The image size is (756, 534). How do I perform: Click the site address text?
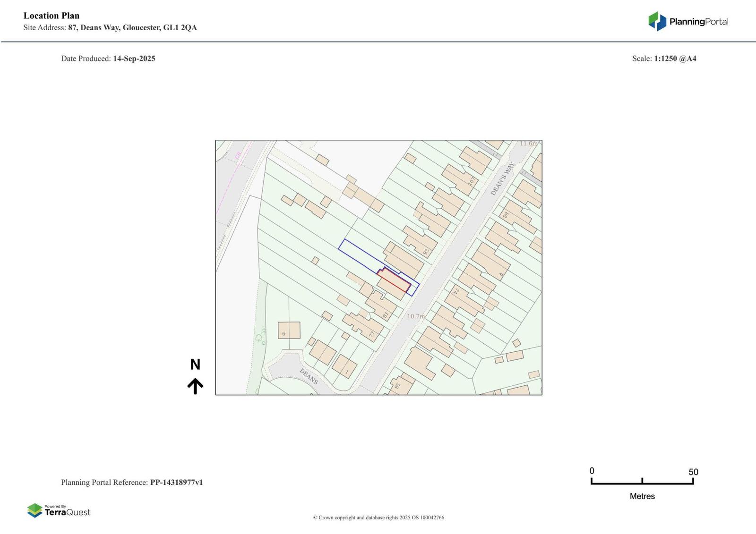click(x=110, y=27)
